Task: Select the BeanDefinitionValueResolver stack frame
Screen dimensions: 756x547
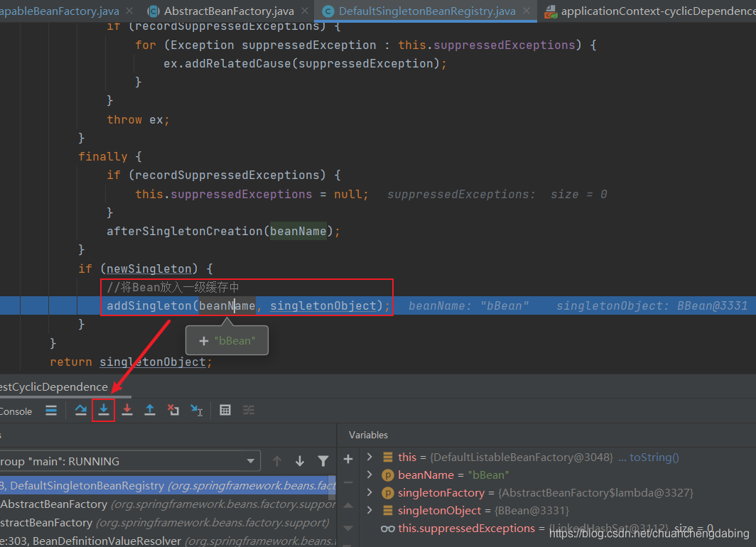Action: point(168,541)
